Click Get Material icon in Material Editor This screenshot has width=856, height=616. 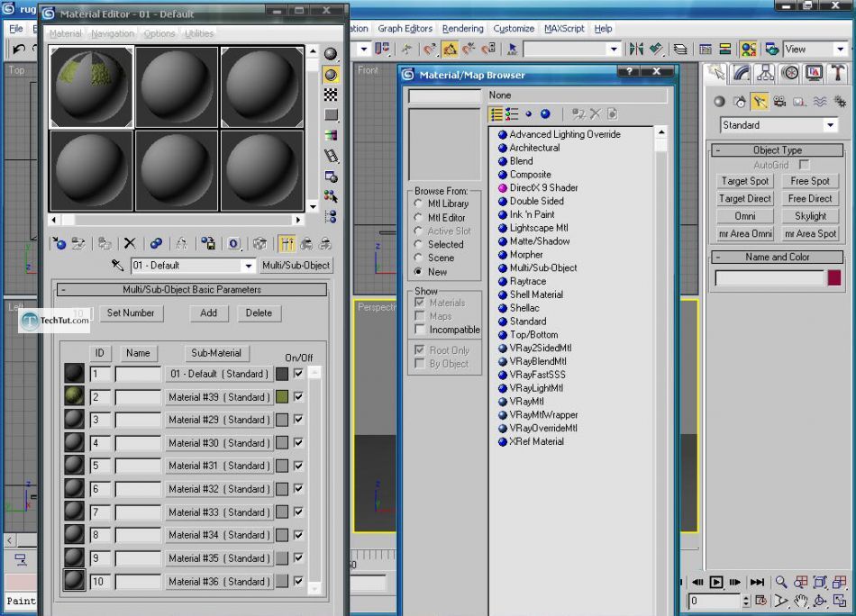coord(59,243)
